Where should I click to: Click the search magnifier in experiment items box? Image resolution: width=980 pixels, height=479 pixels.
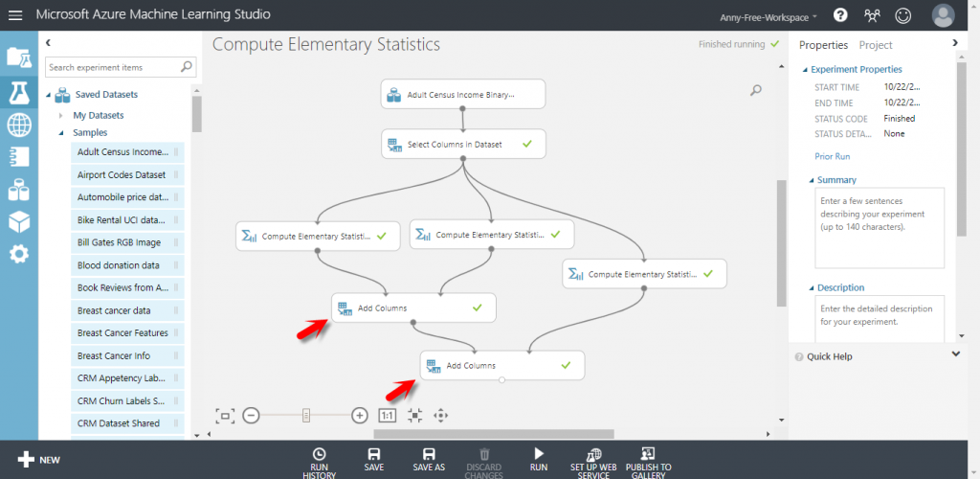tap(187, 67)
